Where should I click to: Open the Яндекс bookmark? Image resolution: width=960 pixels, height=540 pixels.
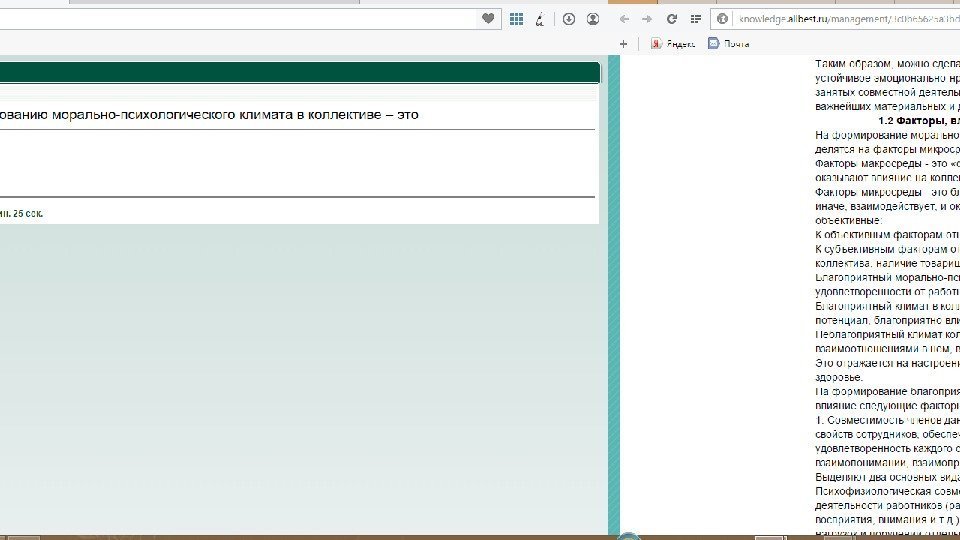[x=673, y=43]
